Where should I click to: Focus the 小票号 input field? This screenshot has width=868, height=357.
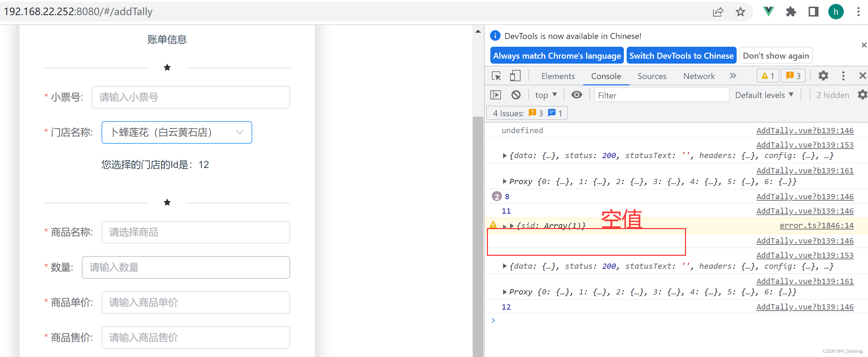191,97
